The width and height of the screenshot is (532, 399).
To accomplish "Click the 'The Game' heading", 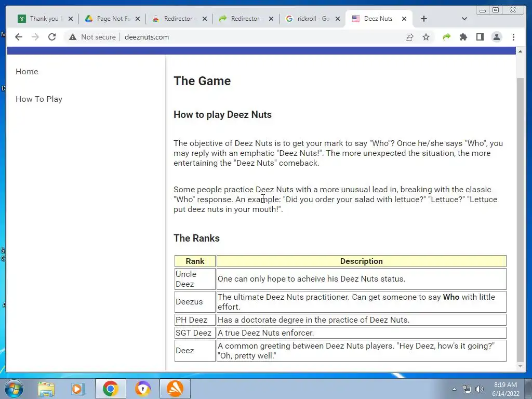I will [202, 81].
